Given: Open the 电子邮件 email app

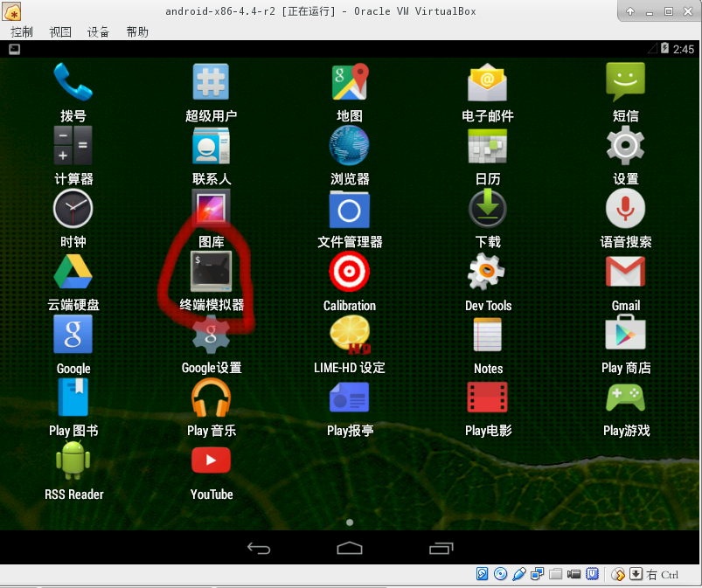Looking at the screenshot, I should [x=488, y=82].
